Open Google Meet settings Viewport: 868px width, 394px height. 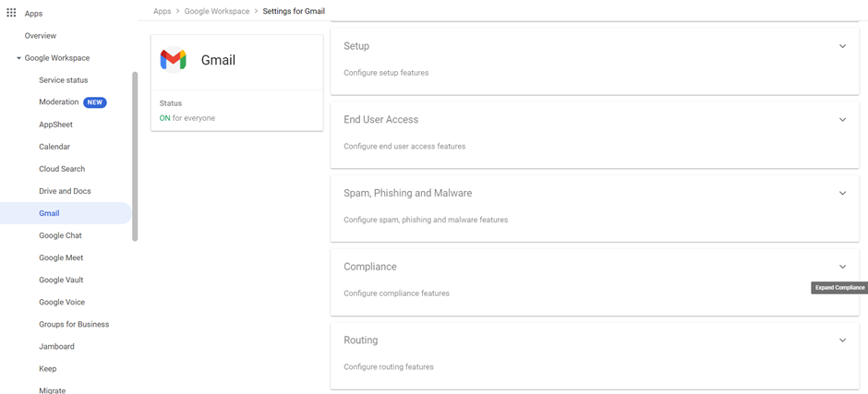coord(61,257)
